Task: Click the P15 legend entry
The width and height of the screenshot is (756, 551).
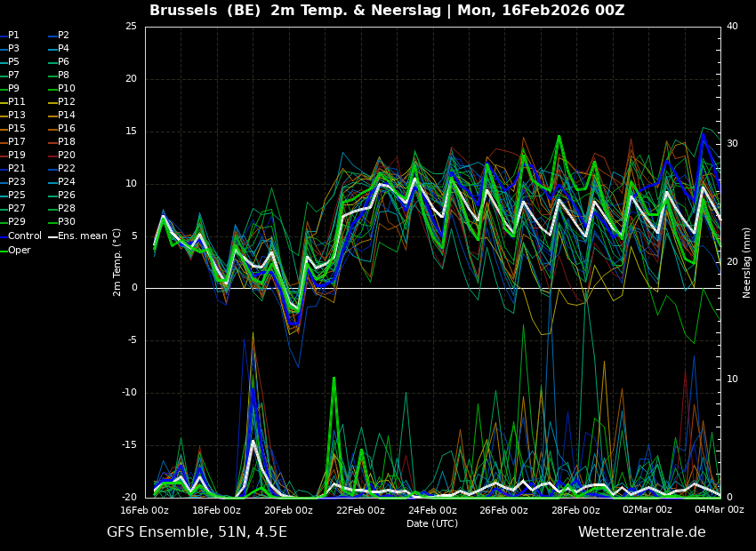Action: [12, 128]
